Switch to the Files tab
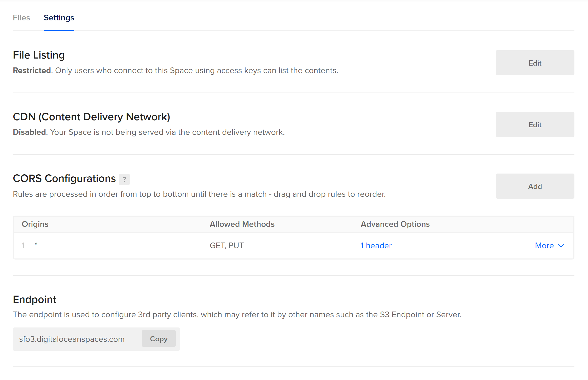This screenshot has width=588, height=380. point(21,18)
